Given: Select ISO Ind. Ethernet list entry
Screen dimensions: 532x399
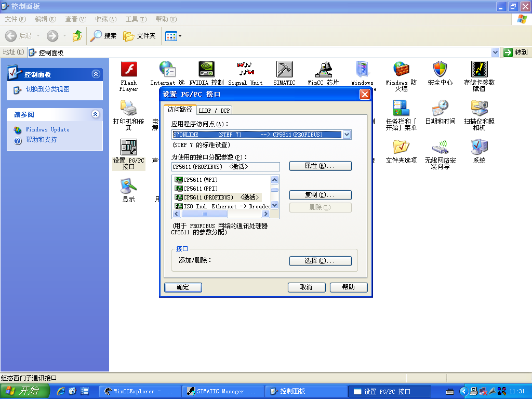Looking at the screenshot, I should click(x=222, y=206).
